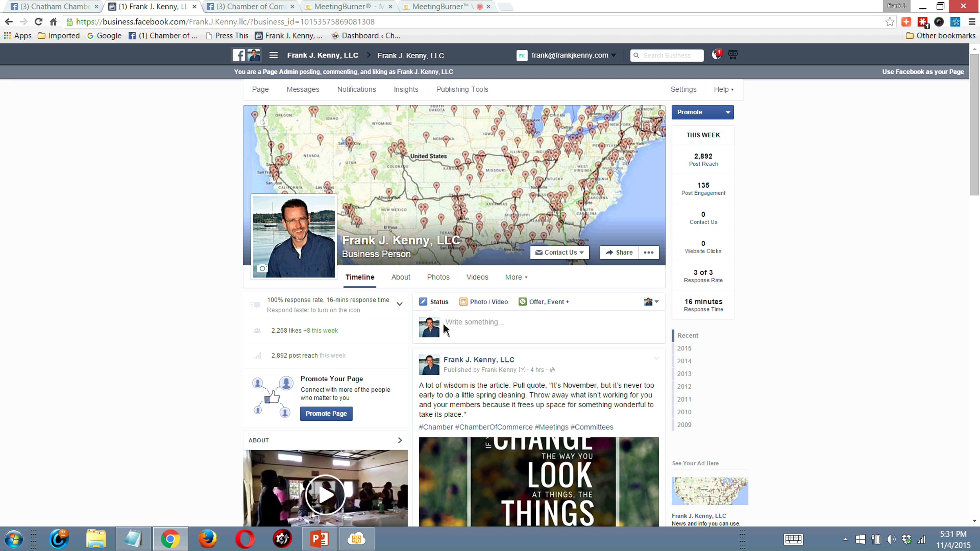Open Firefox from the taskbar
The height and width of the screenshot is (551, 980).
[208, 539]
